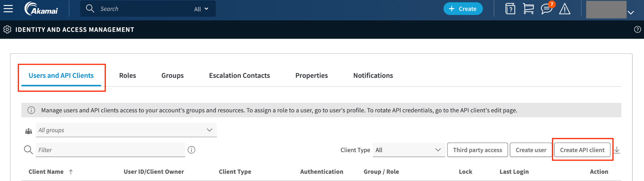Click the Third party access button

point(477,150)
